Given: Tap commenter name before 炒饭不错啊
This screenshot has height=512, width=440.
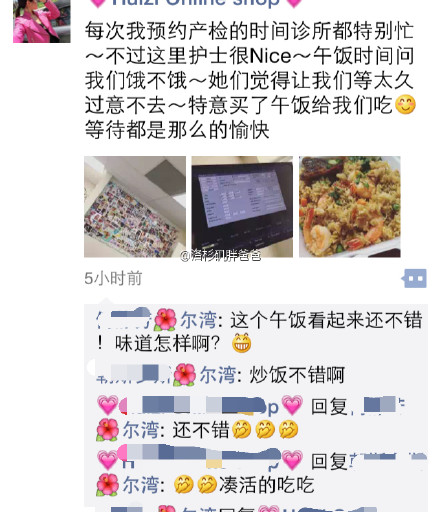Looking at the screenshot, I should coord(167,374).
